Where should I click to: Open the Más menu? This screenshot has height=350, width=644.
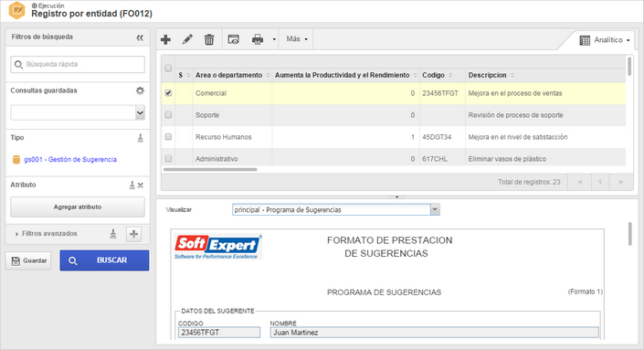(297, 39)
